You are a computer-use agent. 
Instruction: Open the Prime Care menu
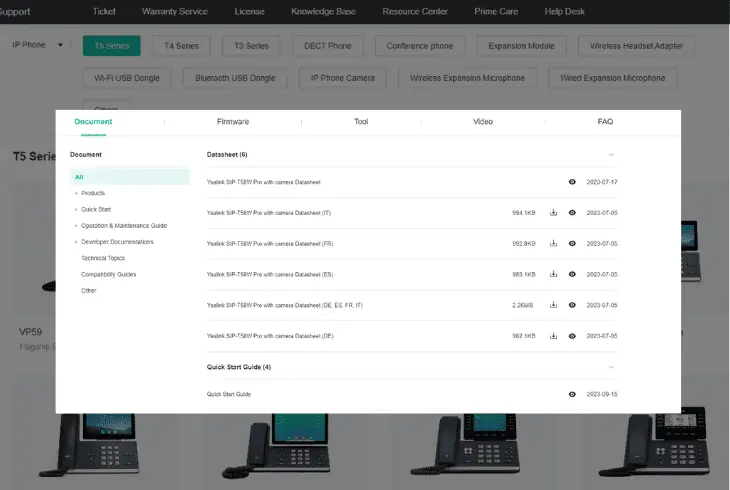[x=496, y=11]
